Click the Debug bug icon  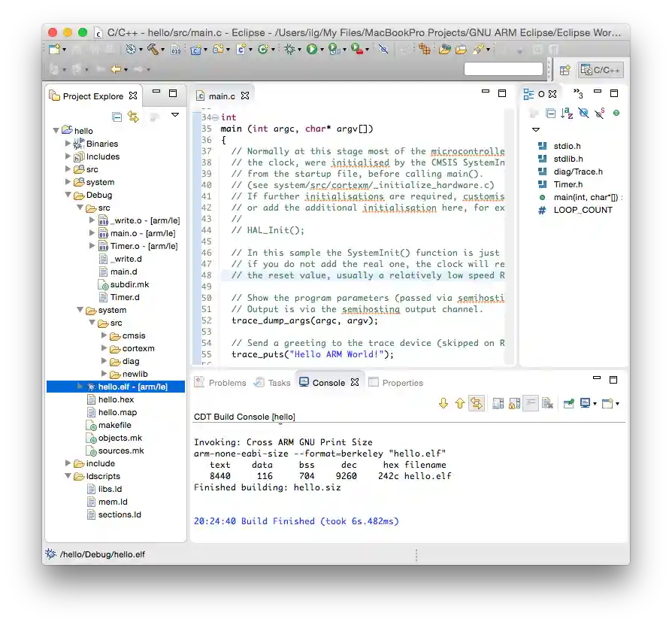point(289,50)
